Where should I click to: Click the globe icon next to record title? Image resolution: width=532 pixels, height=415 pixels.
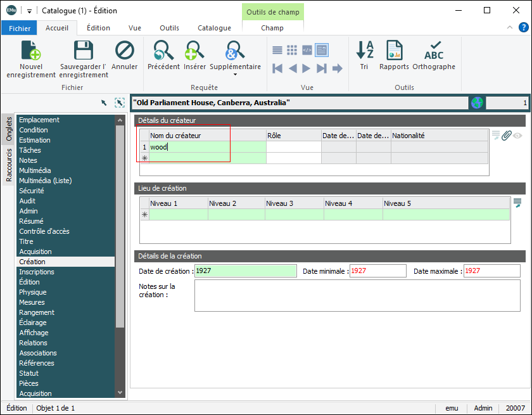point(477,103)
